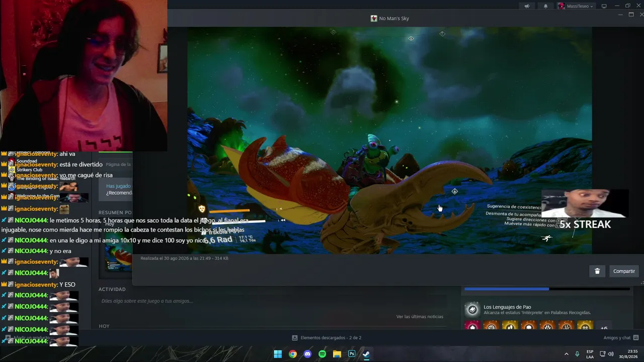
Task: Switch the ESP LAA keyboard language
Action: pyautogui.click(x=590, y=354)
